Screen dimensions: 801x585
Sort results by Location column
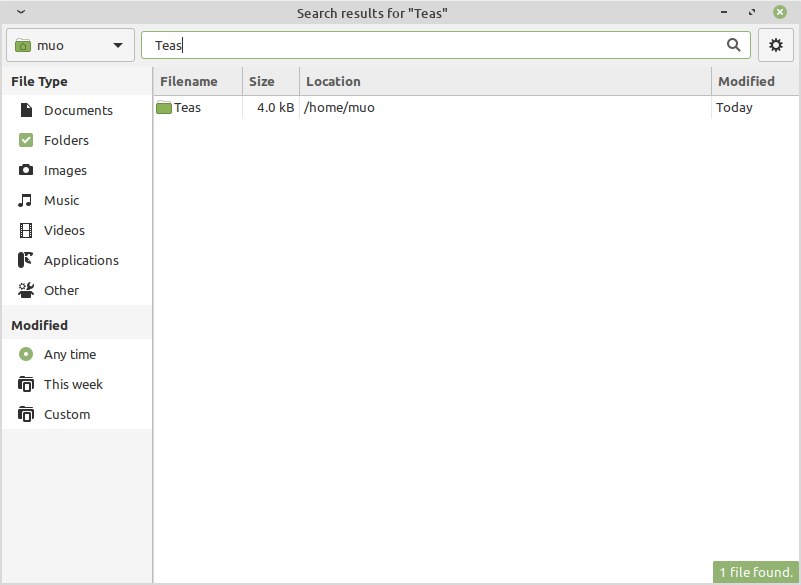point(505,81)
